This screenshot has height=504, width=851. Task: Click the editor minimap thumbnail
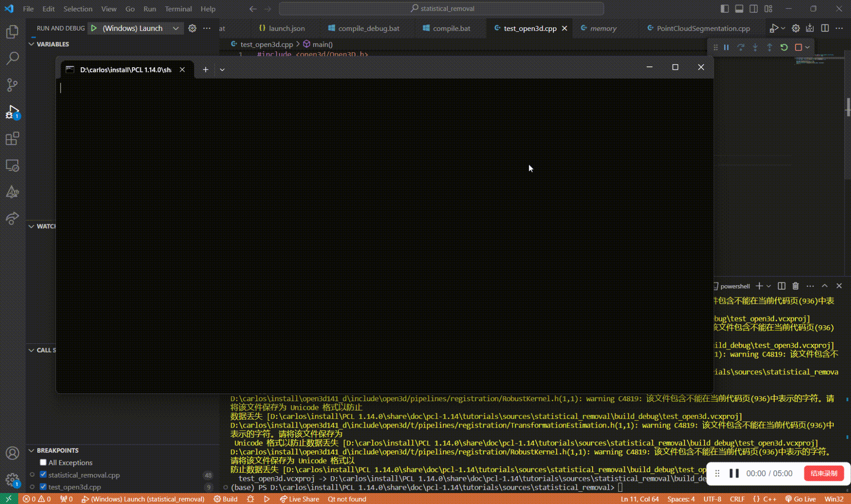820,59
